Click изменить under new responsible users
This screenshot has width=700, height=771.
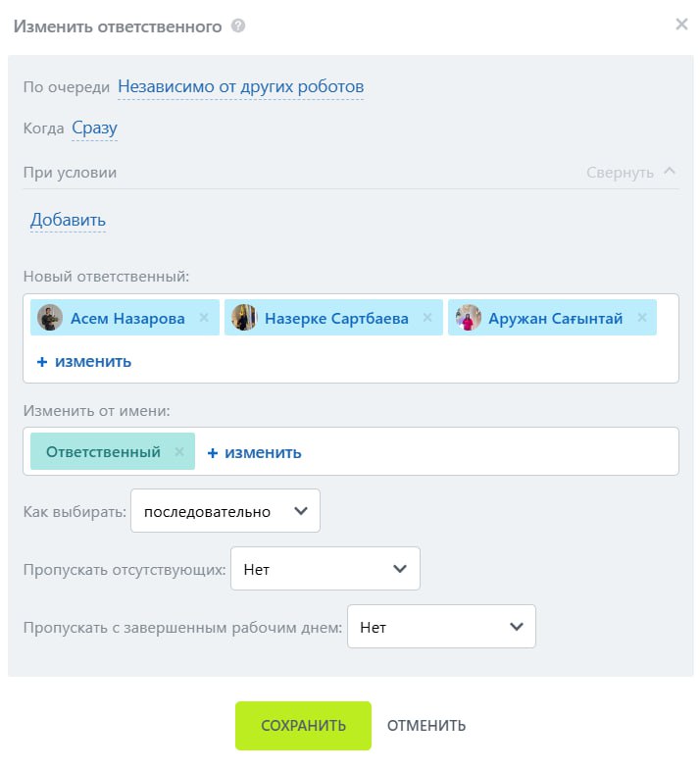tap(84, 361)
